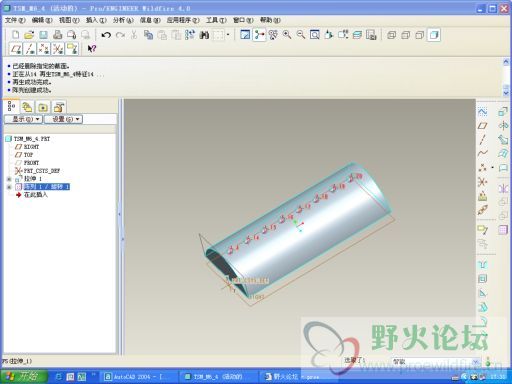This screenshot has height=384, width=512.
Task: Toggle shaded display mode icon
Action: [x=434, y=35]
